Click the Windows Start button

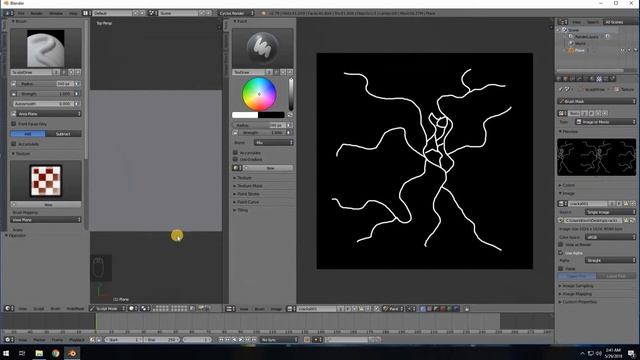click(6, 353)
